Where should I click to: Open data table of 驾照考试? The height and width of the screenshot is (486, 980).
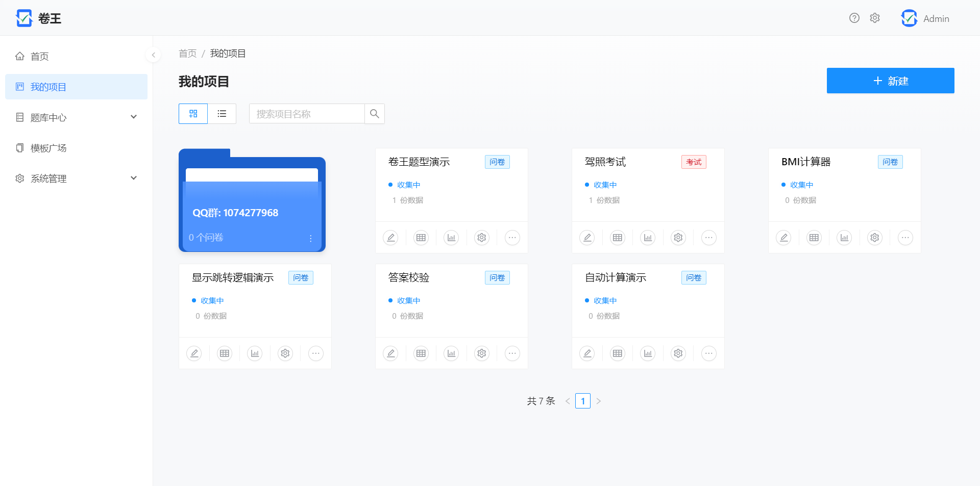(x=618, y=238)
